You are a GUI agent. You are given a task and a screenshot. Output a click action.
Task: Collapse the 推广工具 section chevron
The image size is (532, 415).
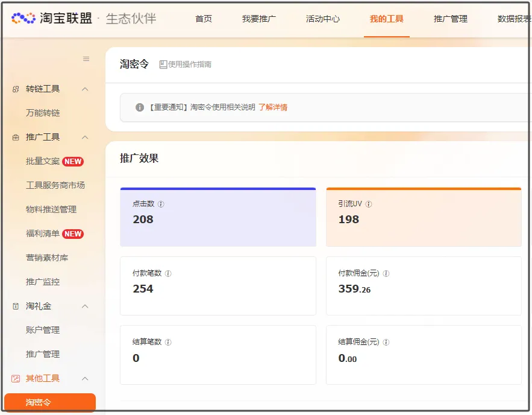(x=85, y=137)
